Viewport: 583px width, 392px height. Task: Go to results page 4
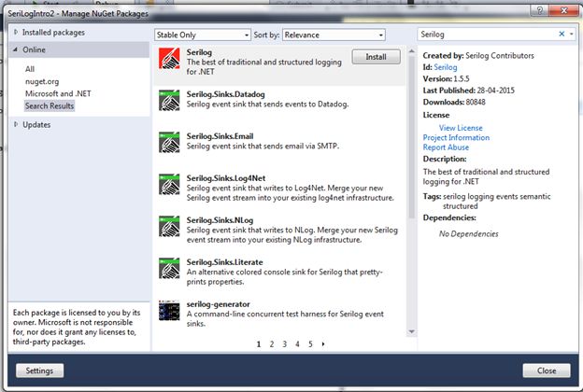[x=297, y=344]
